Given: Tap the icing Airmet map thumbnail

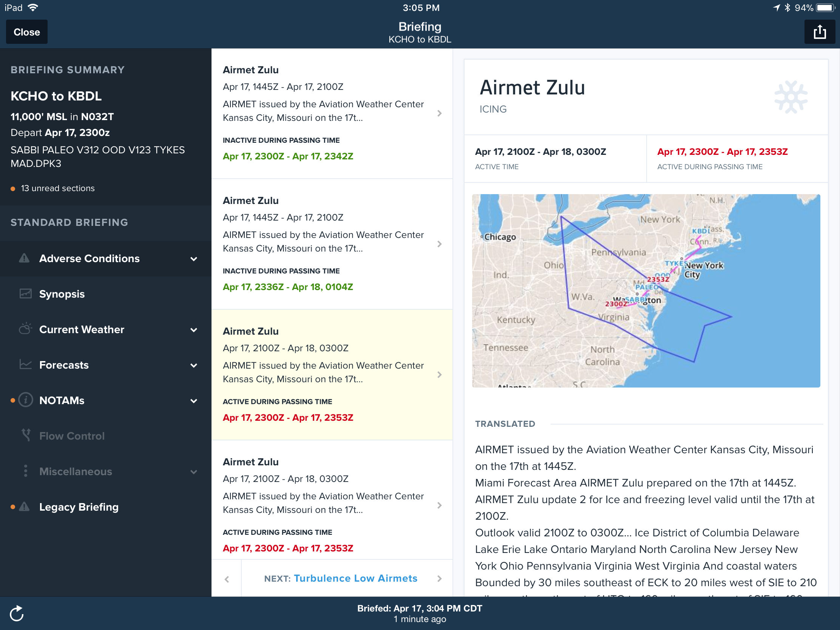Looking at the screenshot, I should pos(645,290).
